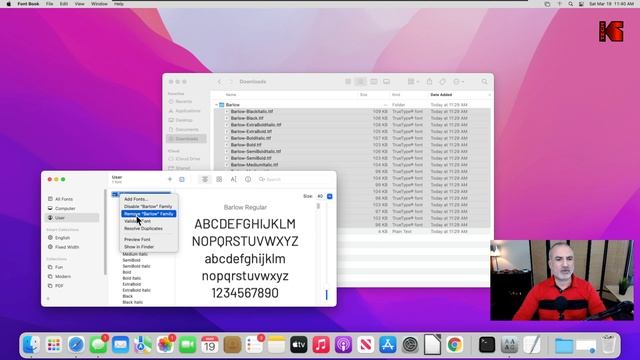Choose Remove "Barlow" Family from context menu
The width and height of the screenshot is (640, 360).
click(x=149, y=214)
